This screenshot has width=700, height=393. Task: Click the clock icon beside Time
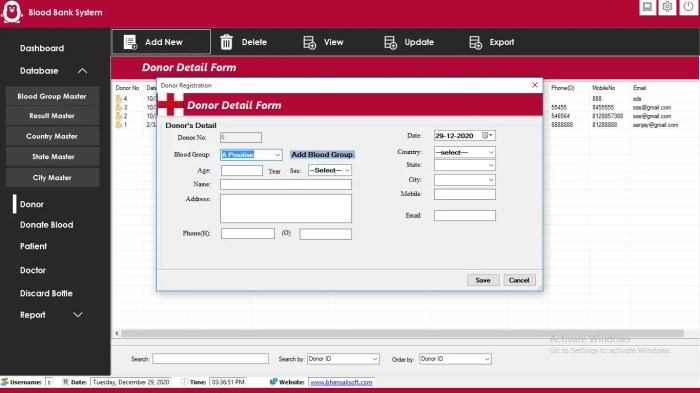pyautogui.click(x=184, y=382)
